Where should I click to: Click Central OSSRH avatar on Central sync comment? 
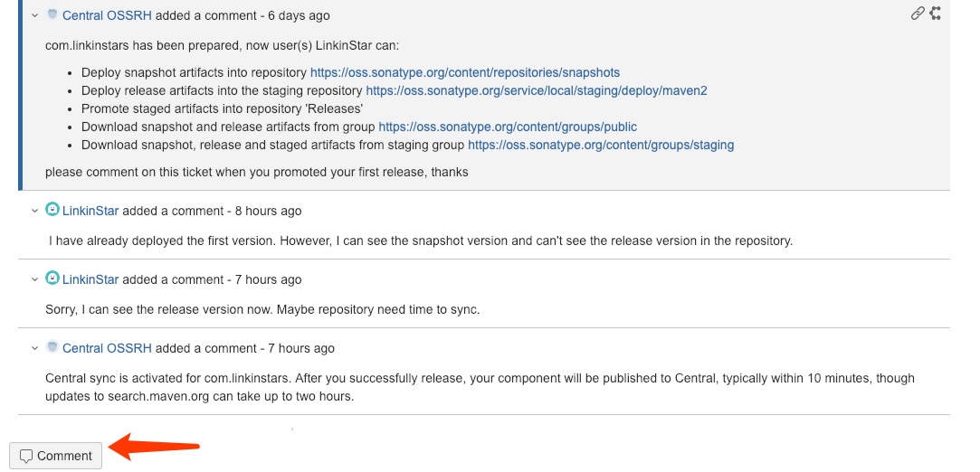point(52,347)
